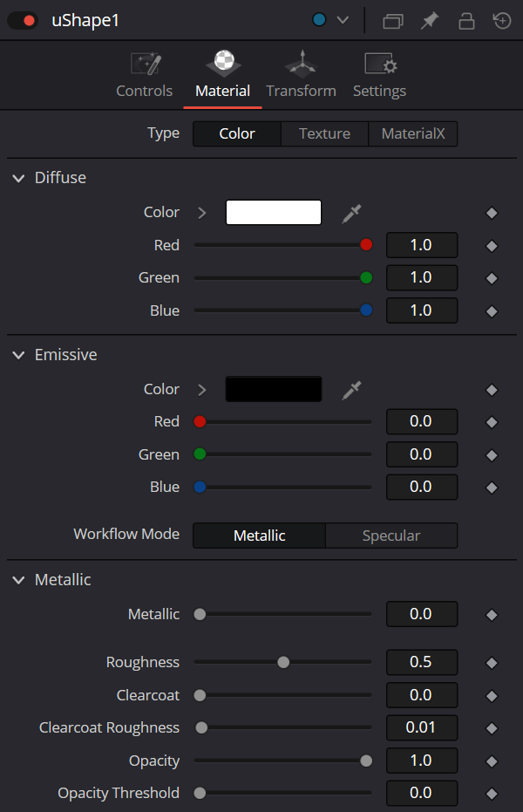Switch to the Controls tab

pyautogui.click(x=145, y=76)
